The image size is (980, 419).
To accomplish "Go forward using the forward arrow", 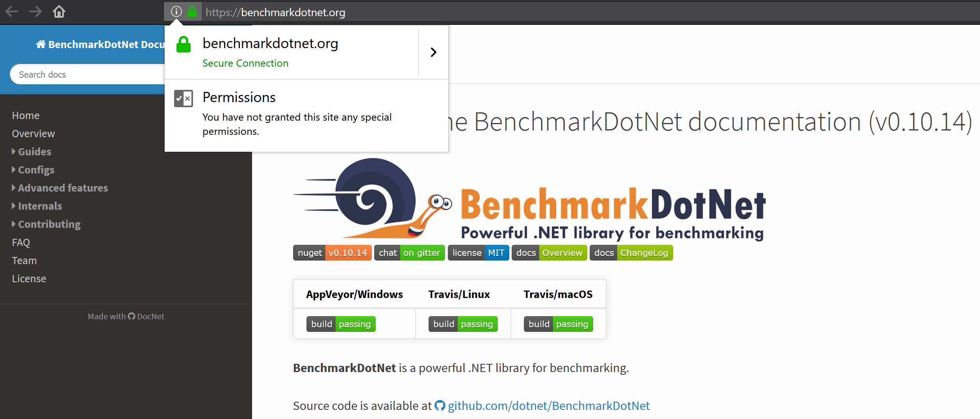I will coord(35,12).
